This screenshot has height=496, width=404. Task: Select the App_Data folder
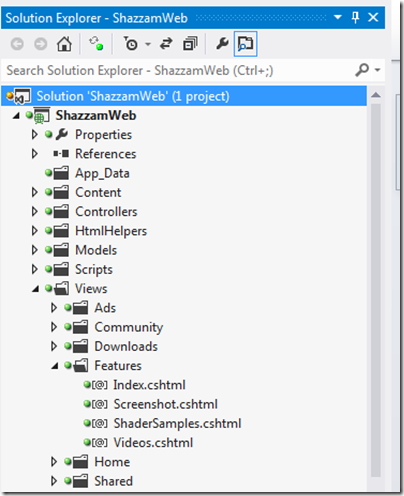click(102, 173)
